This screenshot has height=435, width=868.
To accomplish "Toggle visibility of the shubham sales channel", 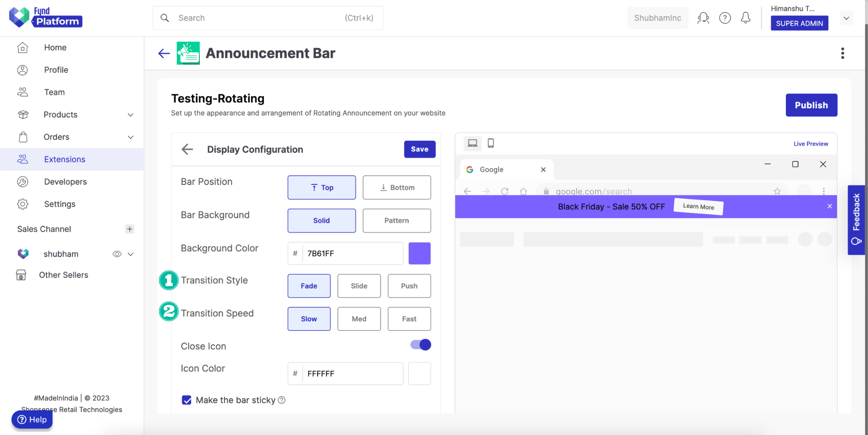I will 116,254.
